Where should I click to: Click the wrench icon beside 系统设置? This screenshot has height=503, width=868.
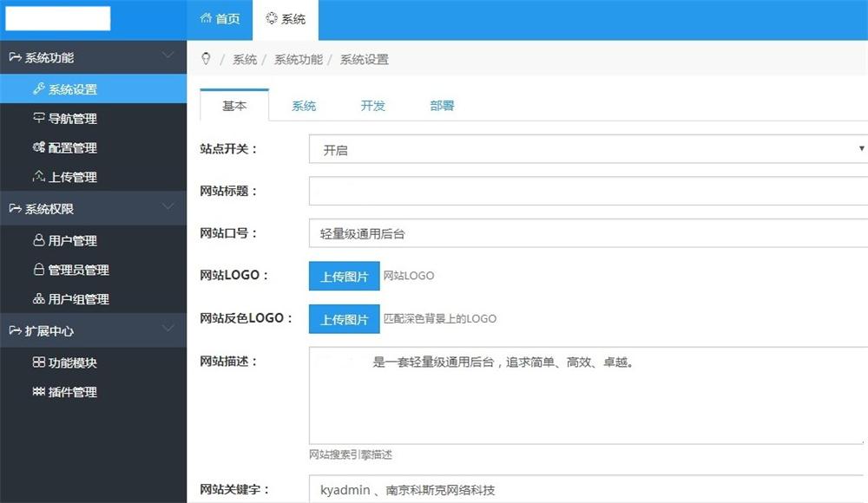pyautogui.click(x=39, y=88)
